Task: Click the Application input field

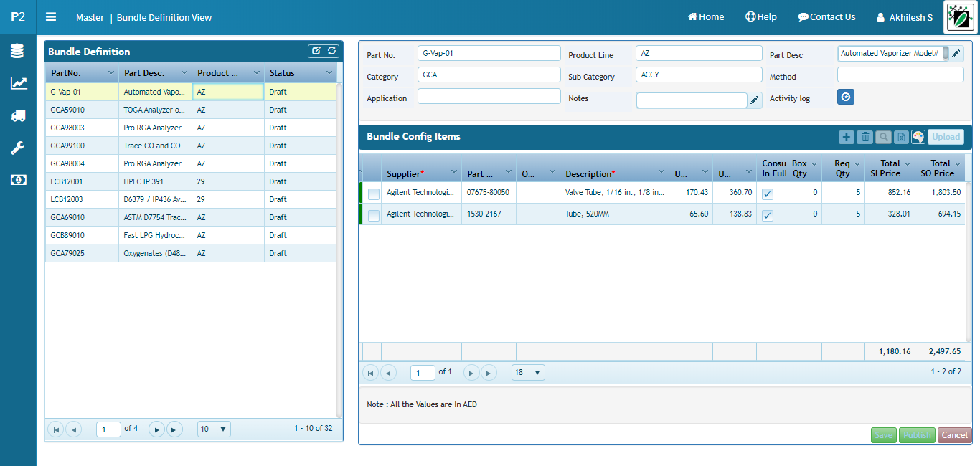Action: click(489, 96)
